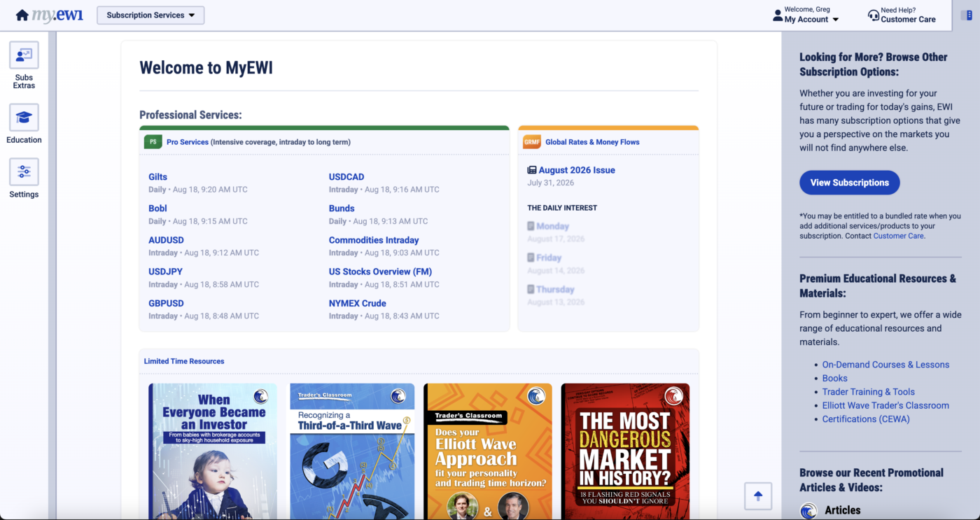Viewport: 980px width, 520px height.
Task: Click the Professional Services: heading
Action: click(190, 115)
